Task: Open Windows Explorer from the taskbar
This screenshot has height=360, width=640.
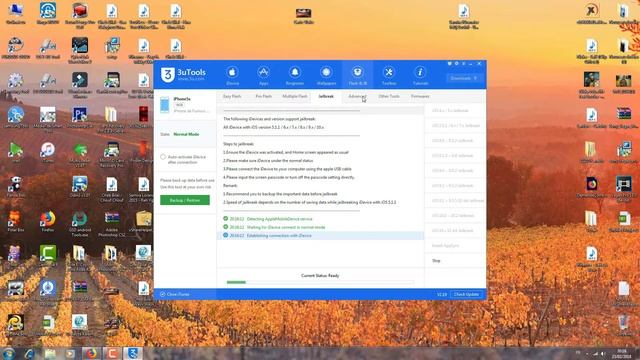Action: [x=50, y=353]
